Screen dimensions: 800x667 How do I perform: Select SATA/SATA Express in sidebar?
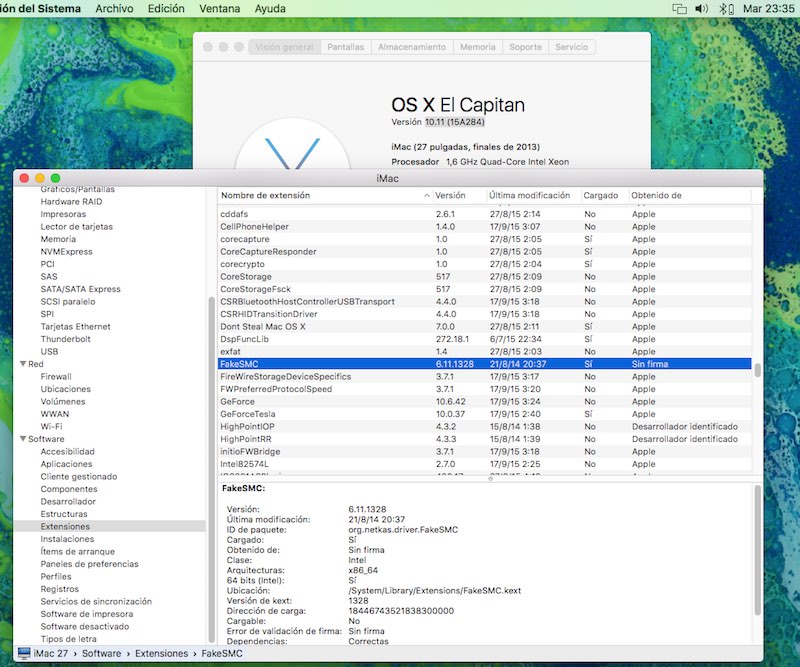click(x=81, y=289)
